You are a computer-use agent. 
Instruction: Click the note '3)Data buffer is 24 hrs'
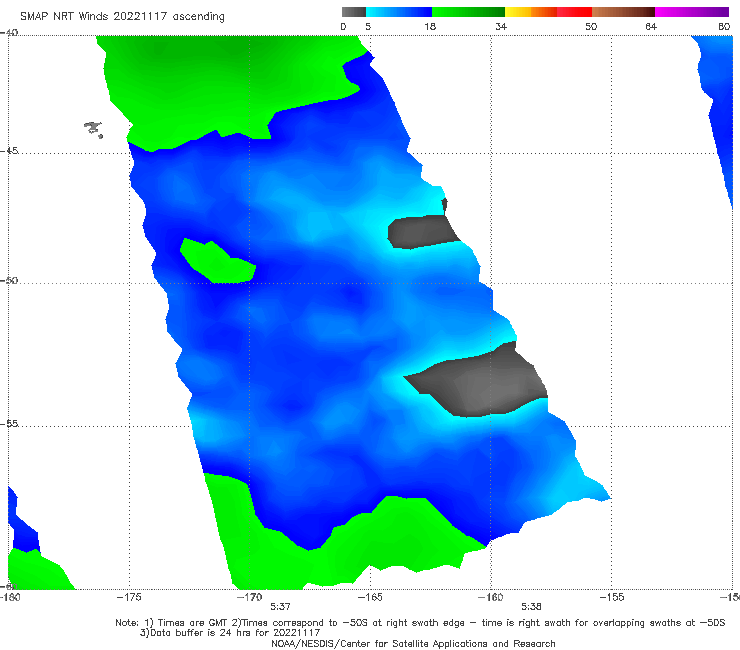230,633
